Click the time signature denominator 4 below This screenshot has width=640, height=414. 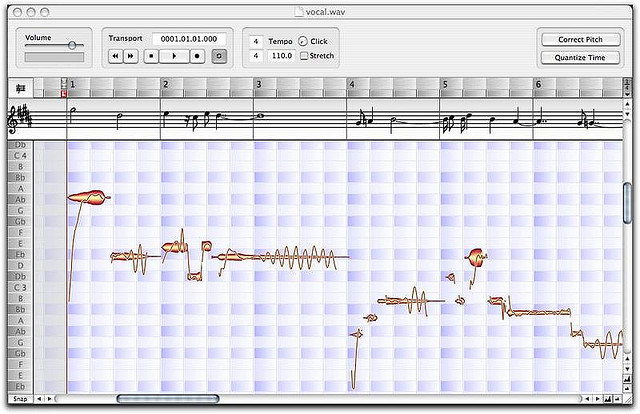point(256,56)
